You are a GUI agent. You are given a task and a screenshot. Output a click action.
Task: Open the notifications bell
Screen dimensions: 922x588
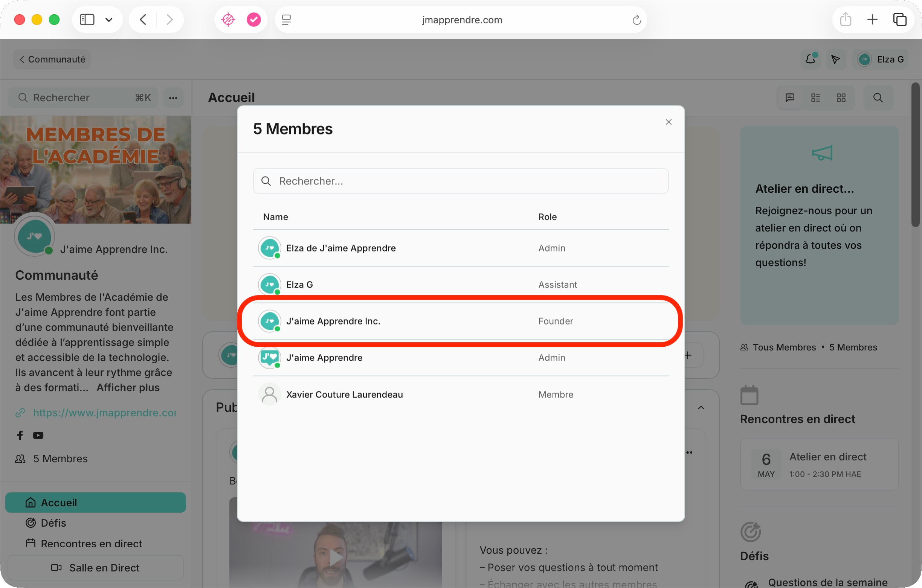[x=810, y=59]
